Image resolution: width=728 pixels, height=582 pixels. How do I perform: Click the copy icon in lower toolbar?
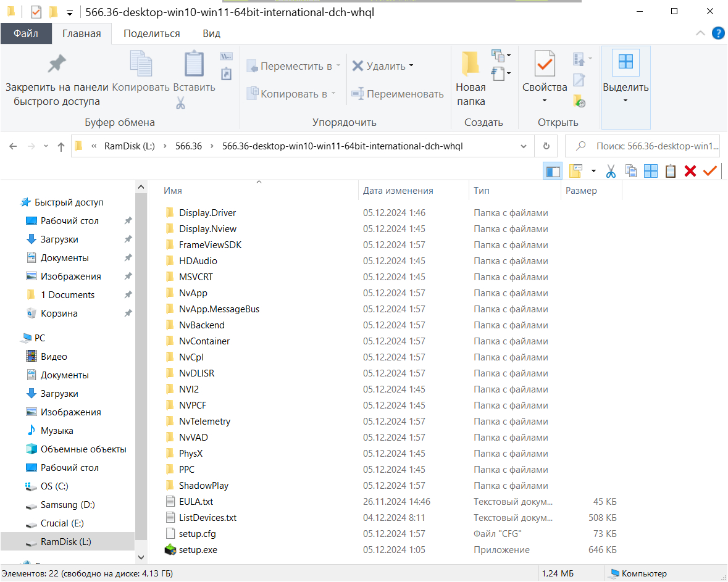[630, 171]
